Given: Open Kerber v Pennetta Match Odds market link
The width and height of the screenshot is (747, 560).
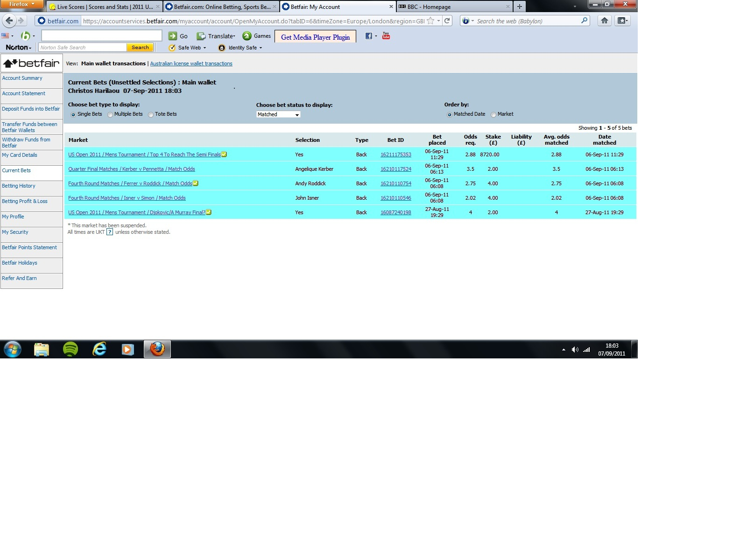Looking at the screenshot, I should pyautogui.click(x=132, y=169).
